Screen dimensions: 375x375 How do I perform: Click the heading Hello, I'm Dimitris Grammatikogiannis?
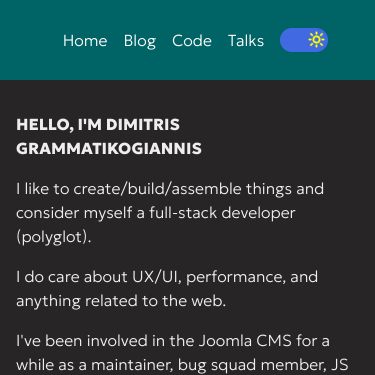[109, 137]
